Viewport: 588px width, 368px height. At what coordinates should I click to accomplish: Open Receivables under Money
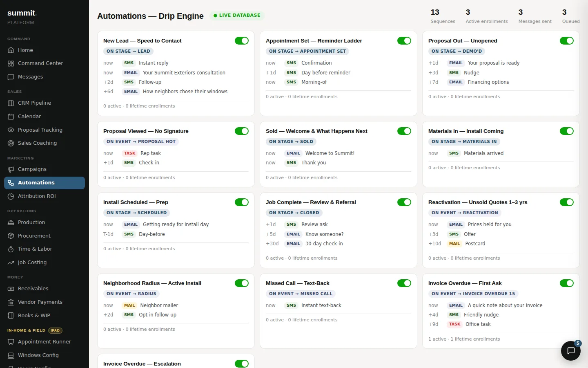[45, 289]
